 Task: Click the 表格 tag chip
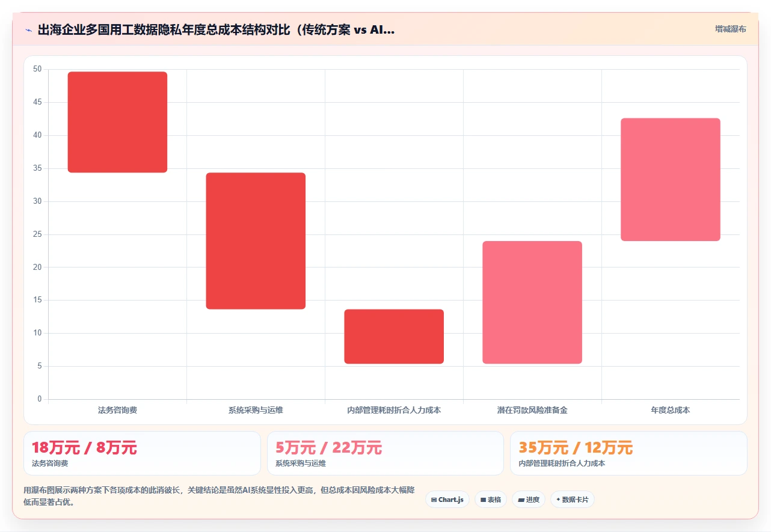[491, 500]
